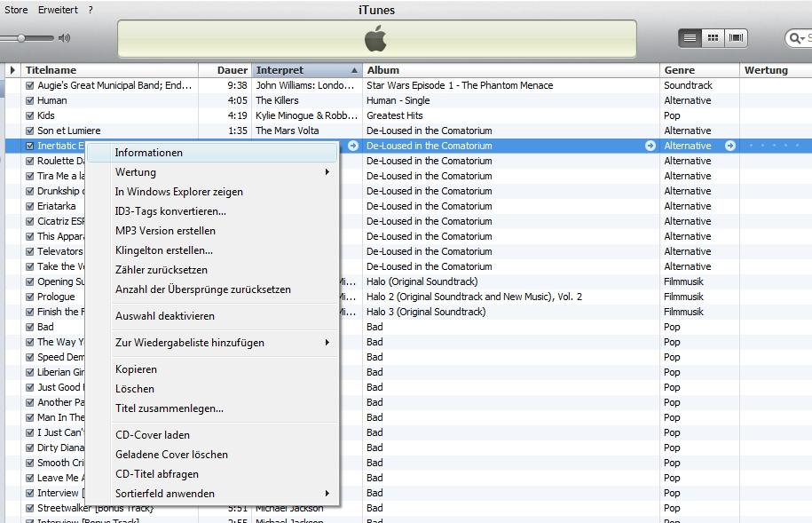Uncheck the Eriatarka checkbox
Viewport: 812px width, 523px height.
tap(30, 206)
